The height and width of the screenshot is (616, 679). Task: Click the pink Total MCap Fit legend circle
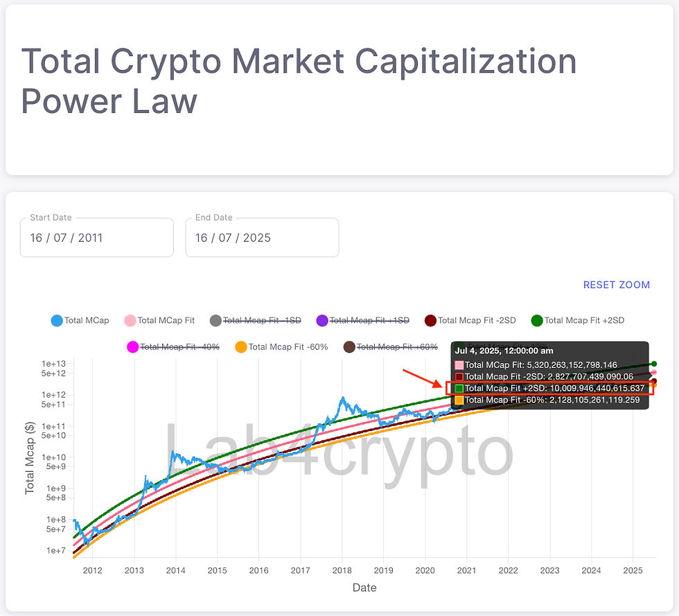[x=130, y=321]
